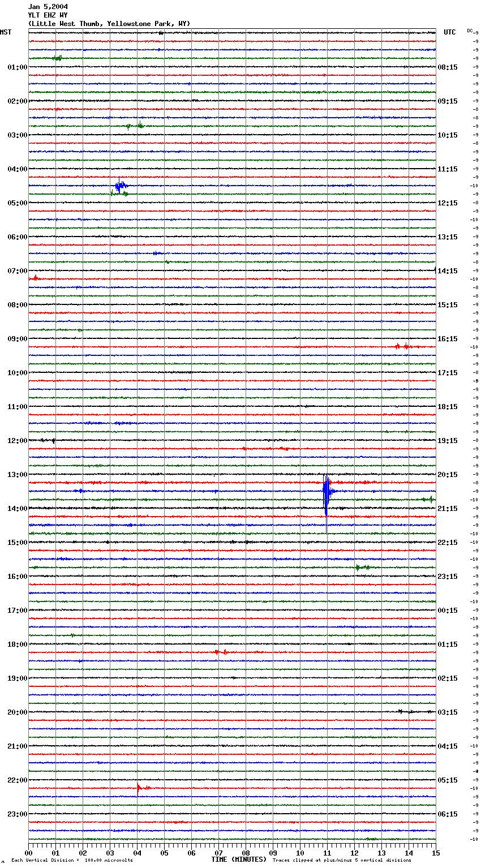Click the green event on the 15:45 trace

[x=363, y=567]
